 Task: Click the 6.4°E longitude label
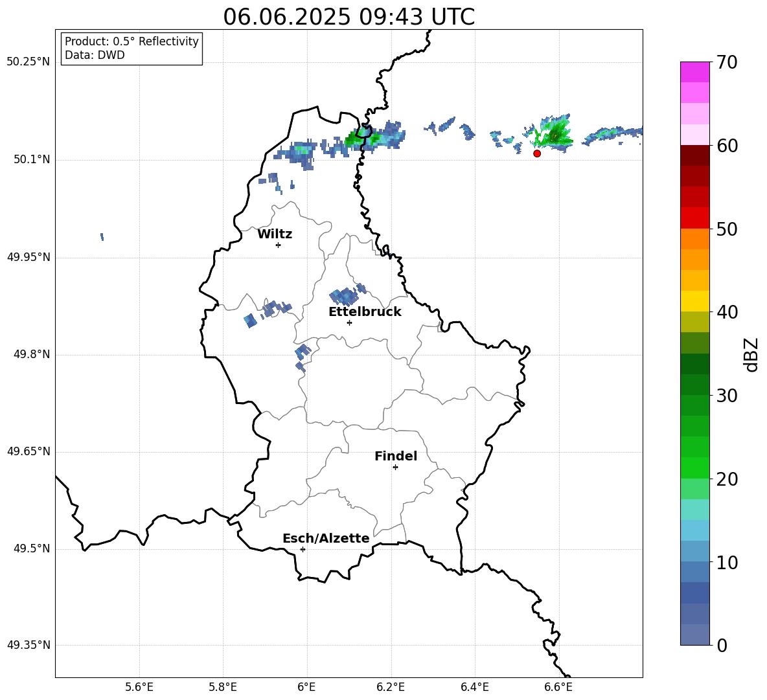tap(474, 688)
